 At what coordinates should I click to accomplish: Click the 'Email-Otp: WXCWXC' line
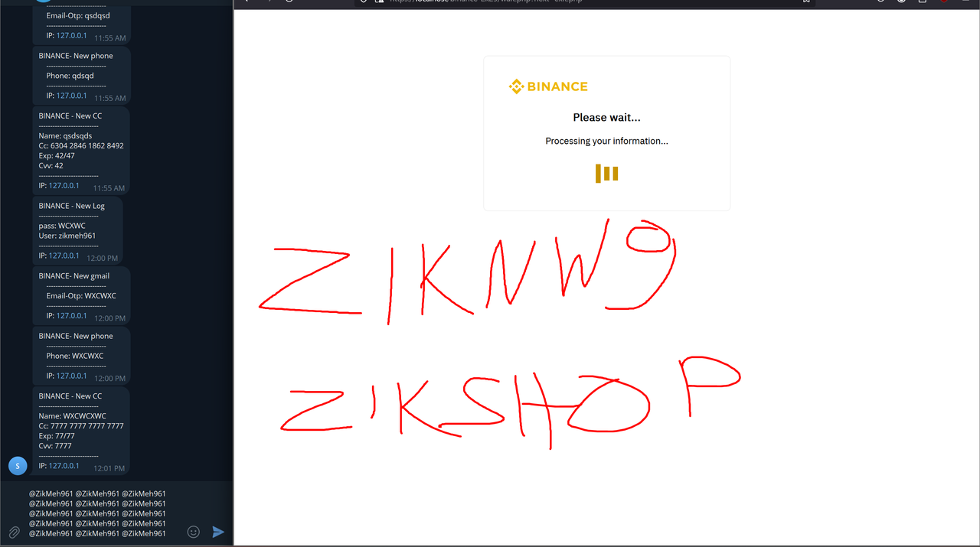point(81,296)
